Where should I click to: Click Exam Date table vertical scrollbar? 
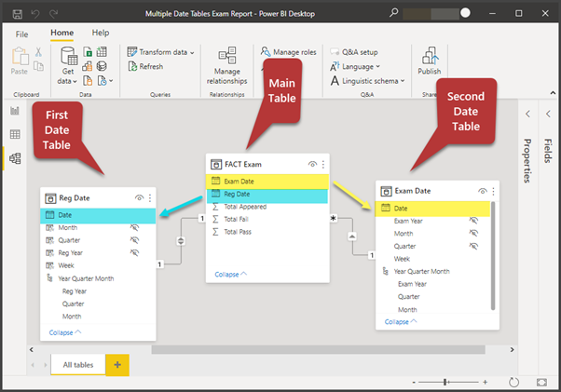point(493,256)
